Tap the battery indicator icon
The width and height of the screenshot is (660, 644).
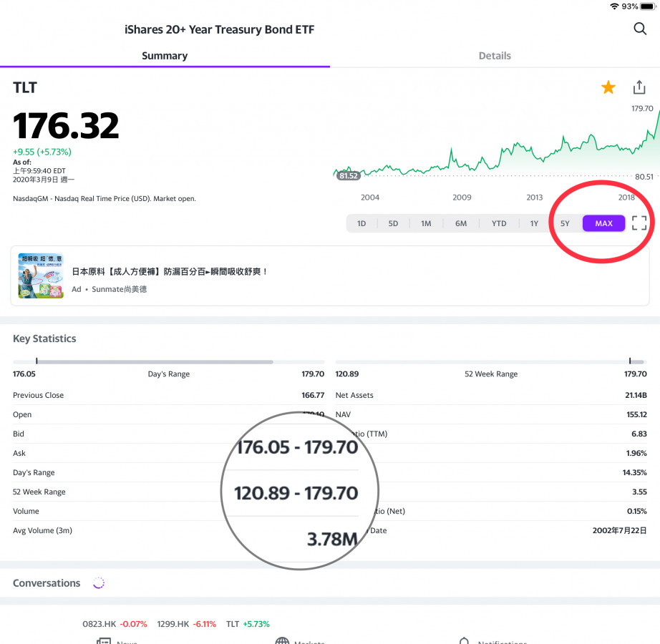[647, 6]
